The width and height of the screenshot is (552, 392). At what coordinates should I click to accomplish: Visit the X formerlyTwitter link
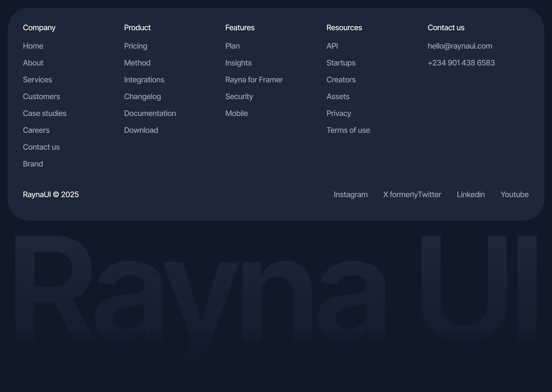(412, 194)
